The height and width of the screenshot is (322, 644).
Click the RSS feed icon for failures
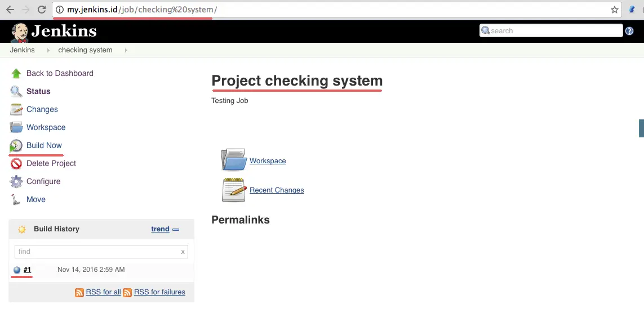tap(127, 293)
